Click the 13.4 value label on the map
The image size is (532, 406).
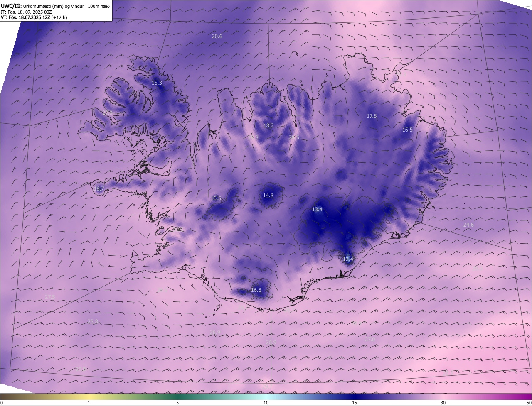point(317,210)
